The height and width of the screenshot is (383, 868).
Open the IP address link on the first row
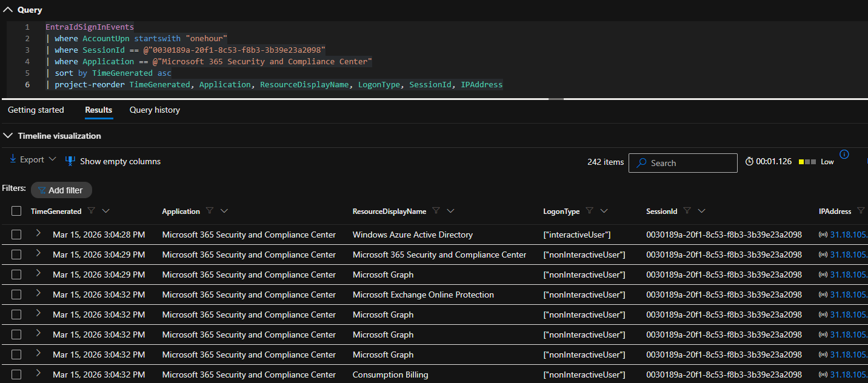(848, 235)
